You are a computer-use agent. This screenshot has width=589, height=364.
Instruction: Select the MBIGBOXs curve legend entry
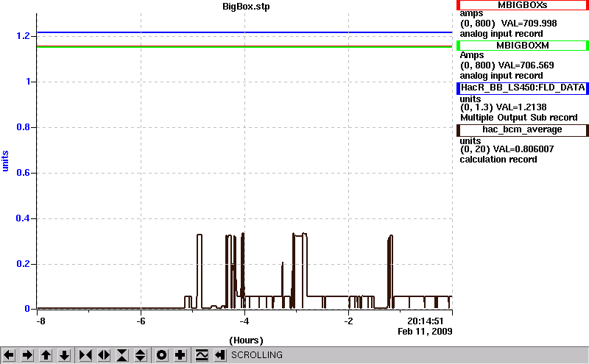(522, 5)
